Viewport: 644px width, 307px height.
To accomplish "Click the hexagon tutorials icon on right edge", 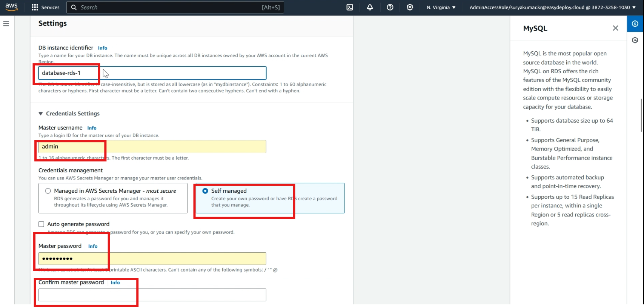I will coord(635,40).
